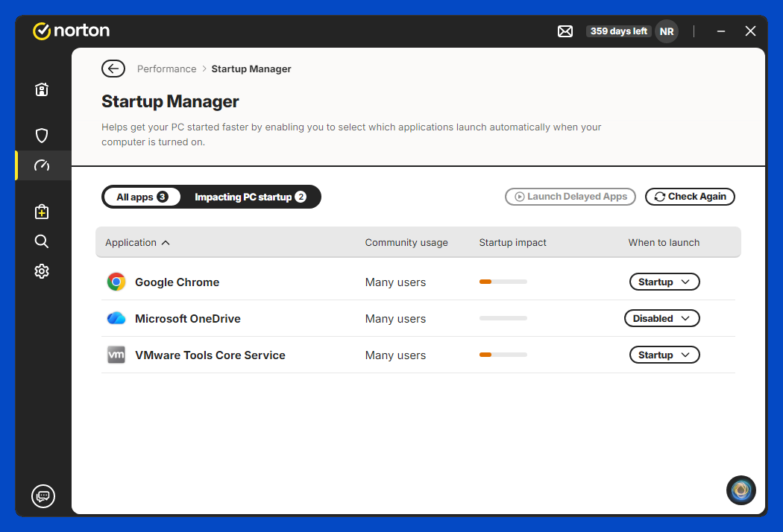This screenshot has height=532, width=783.
Task: Click Microsoft OneDrive startup impact bar
Action: coord(503,318)
